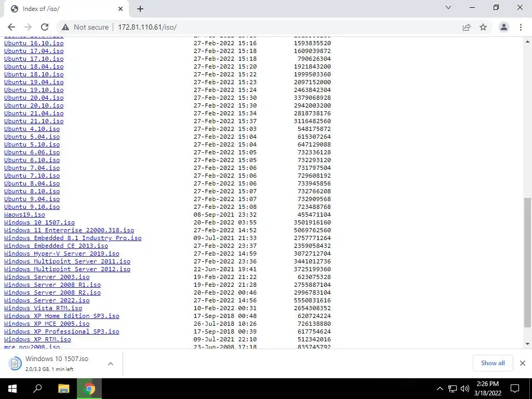The height and width of the screenshot is (399, 532).
Task: Open Windows Hyper-V Server 2019.iso link
Action: click(x=61, y=254)
